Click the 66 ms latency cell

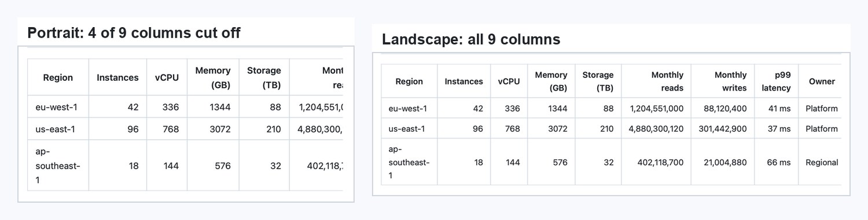776,162
